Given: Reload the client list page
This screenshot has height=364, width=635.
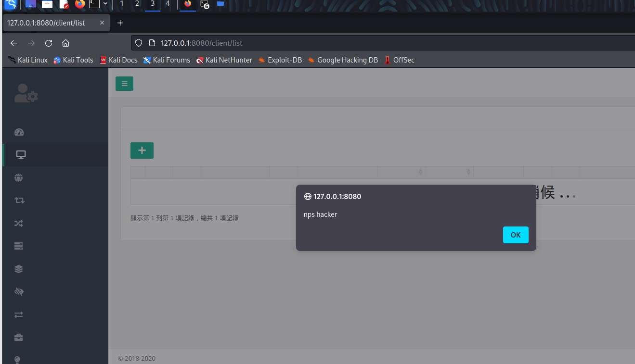Looking at the screenshot, I should [x=49, y=43].
